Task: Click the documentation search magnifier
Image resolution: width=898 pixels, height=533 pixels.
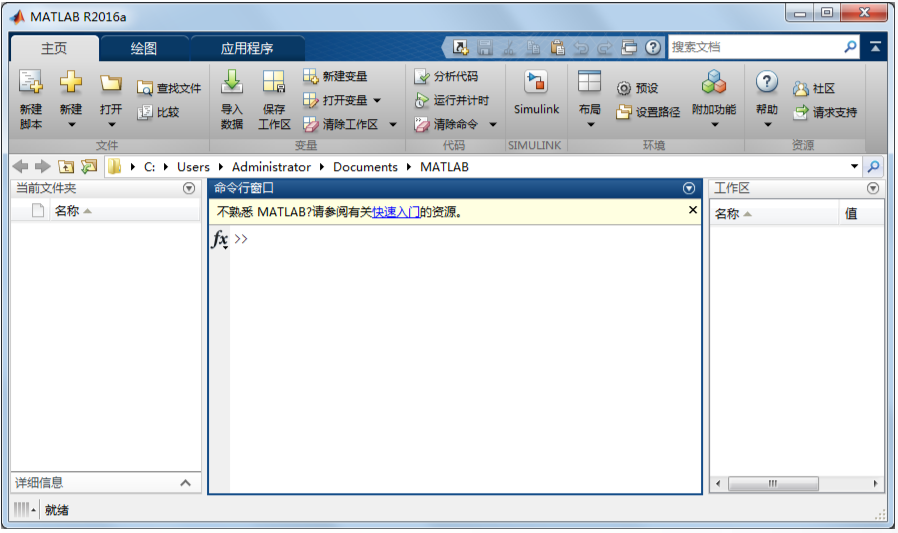Action: [x=850, y=47]
